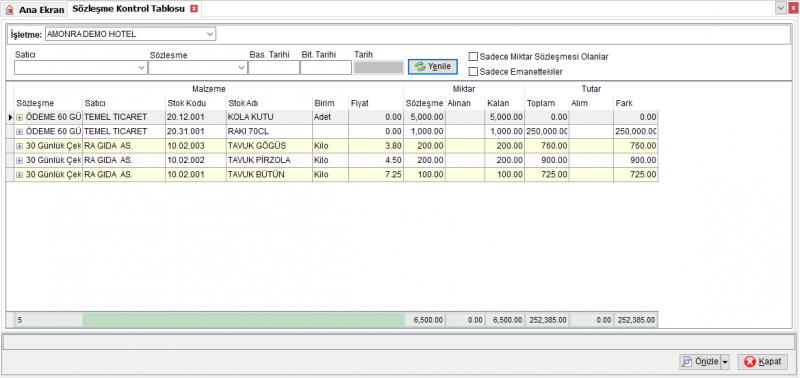Click the Kapat button

click(762, 362)
